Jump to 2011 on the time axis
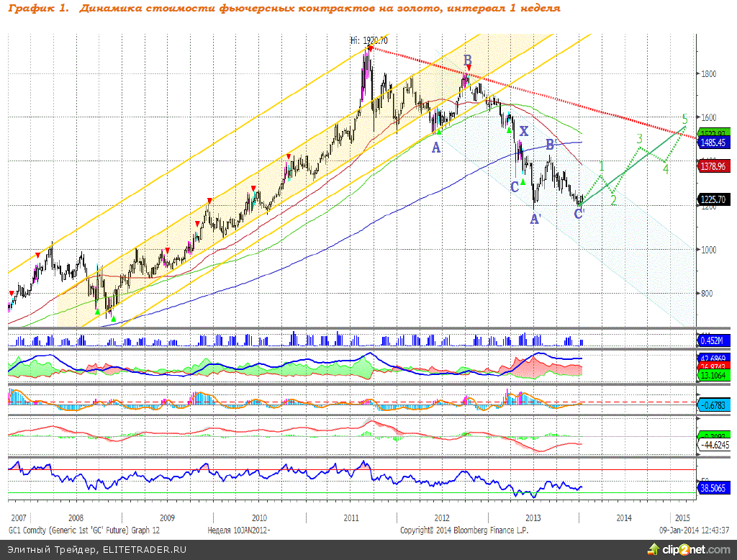 pyautogui.click(x=351, y=518)
